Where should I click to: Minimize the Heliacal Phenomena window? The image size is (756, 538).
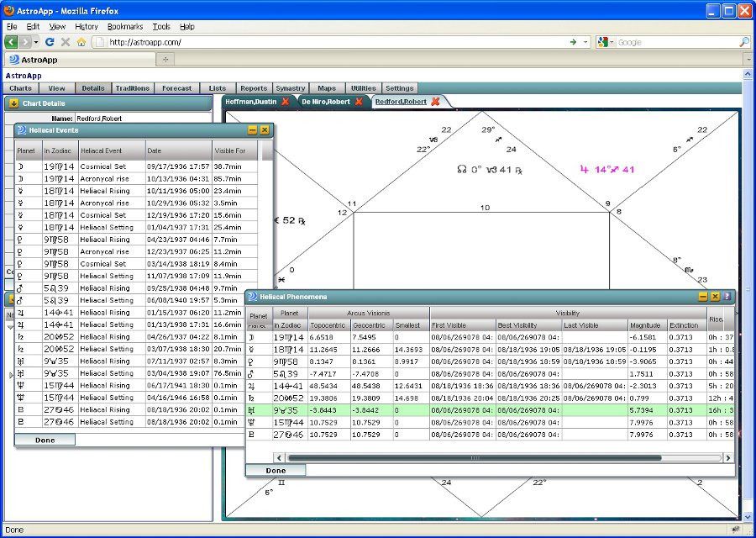pyautogui.click(x=702, y=297)
